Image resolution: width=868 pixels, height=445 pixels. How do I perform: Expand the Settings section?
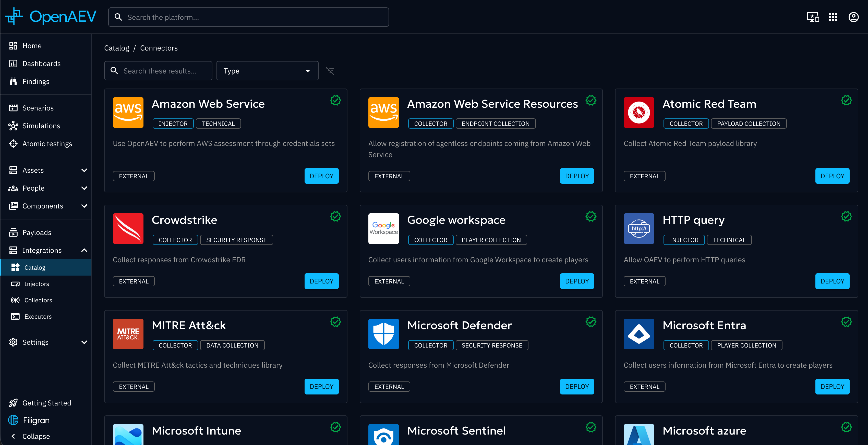click(x=84, y=342)
